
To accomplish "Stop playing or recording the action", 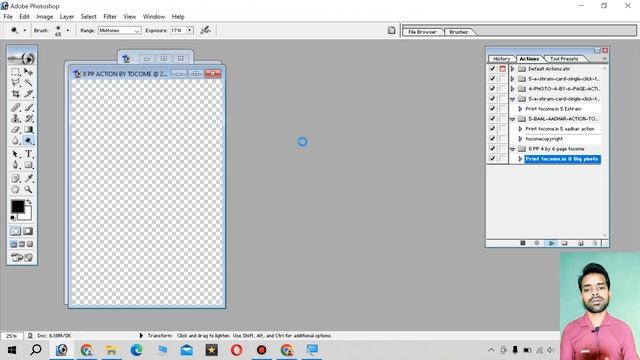I will pyautogui.click(x=522, y=243).
